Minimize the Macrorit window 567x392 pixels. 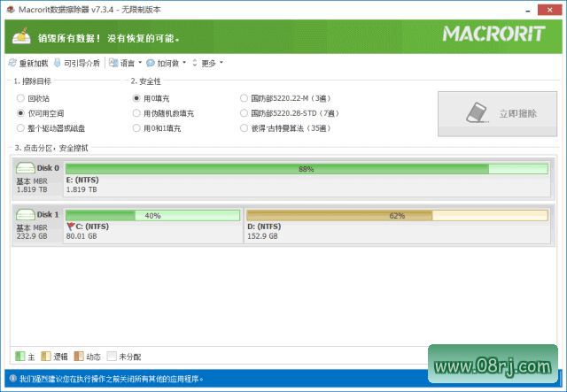pyautogui.click(x=528, y=11)
